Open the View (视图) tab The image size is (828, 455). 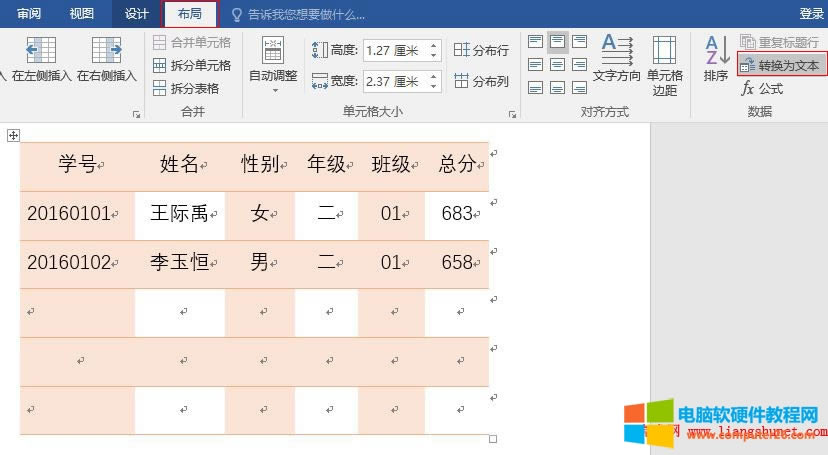click(82, 13)
